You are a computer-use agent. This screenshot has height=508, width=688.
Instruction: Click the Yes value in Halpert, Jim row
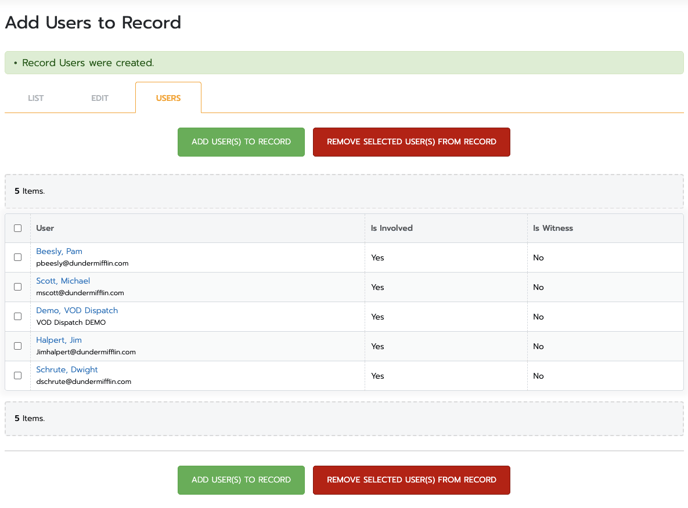(377, 347)
